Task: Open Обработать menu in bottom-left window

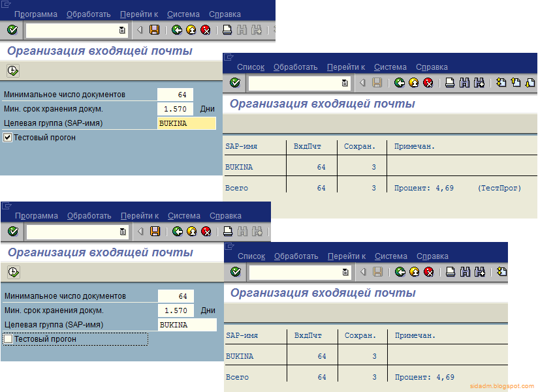Action: click(89, 216)
